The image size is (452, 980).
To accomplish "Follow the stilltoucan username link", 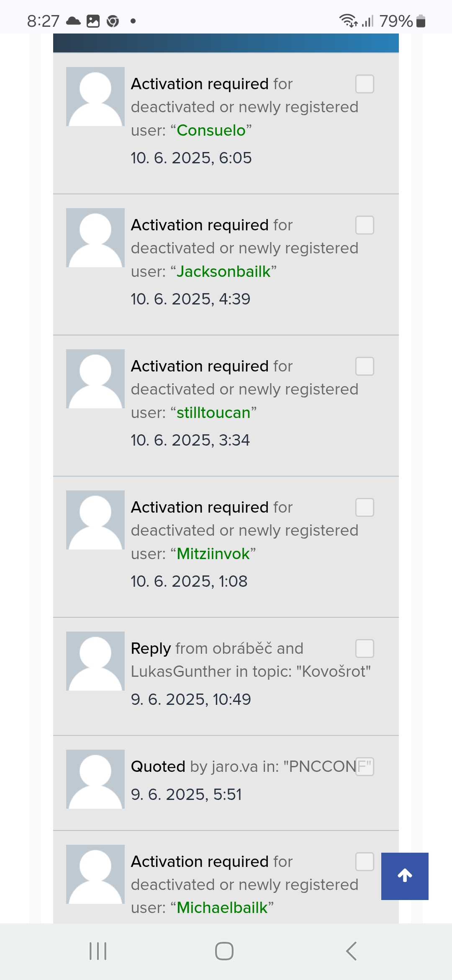I will (x=213, y=413).
